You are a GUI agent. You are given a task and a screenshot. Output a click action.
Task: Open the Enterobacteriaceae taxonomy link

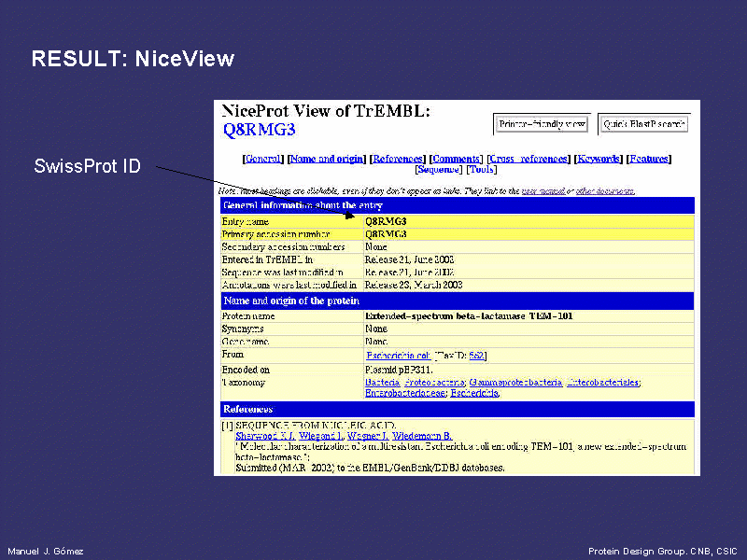[405, 393]
